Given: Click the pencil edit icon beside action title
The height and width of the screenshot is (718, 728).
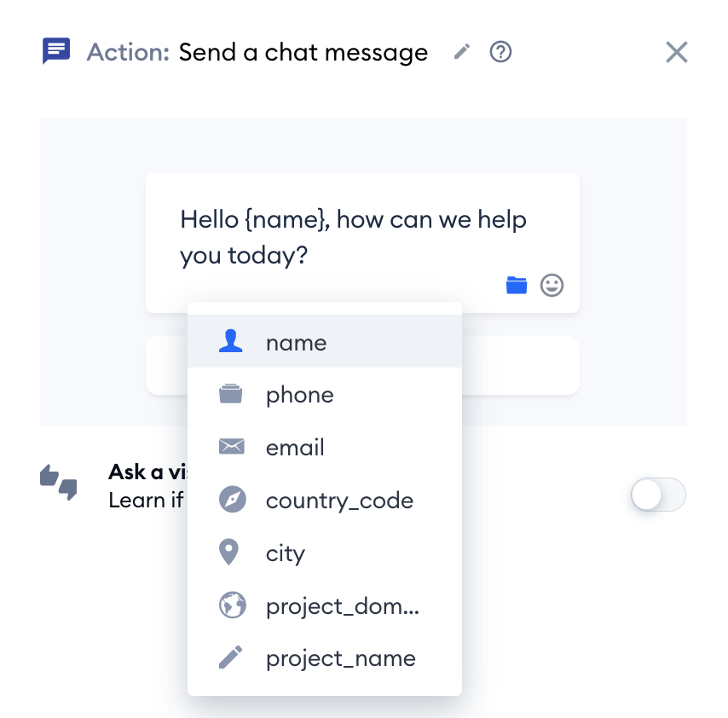Looking at the screenshot, I should tap(462, 51).
